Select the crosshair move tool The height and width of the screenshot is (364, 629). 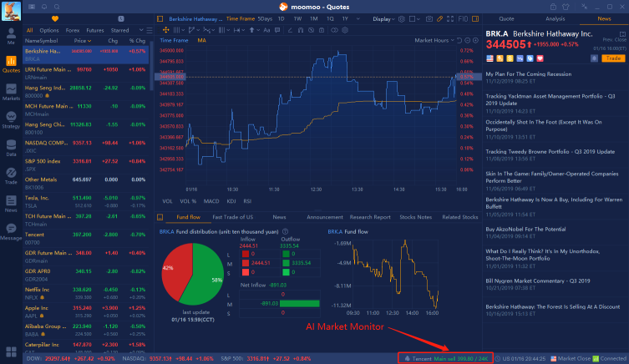(165, 30)
